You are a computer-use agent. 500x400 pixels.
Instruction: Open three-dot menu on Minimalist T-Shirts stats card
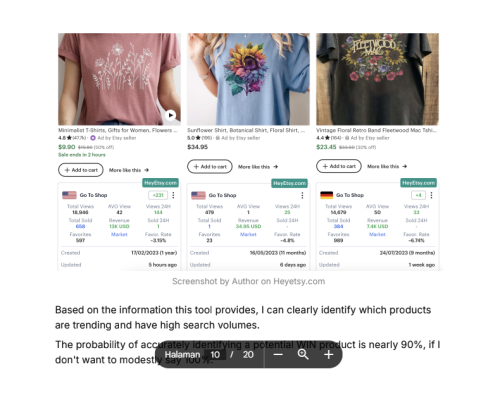tap(173, 195)
